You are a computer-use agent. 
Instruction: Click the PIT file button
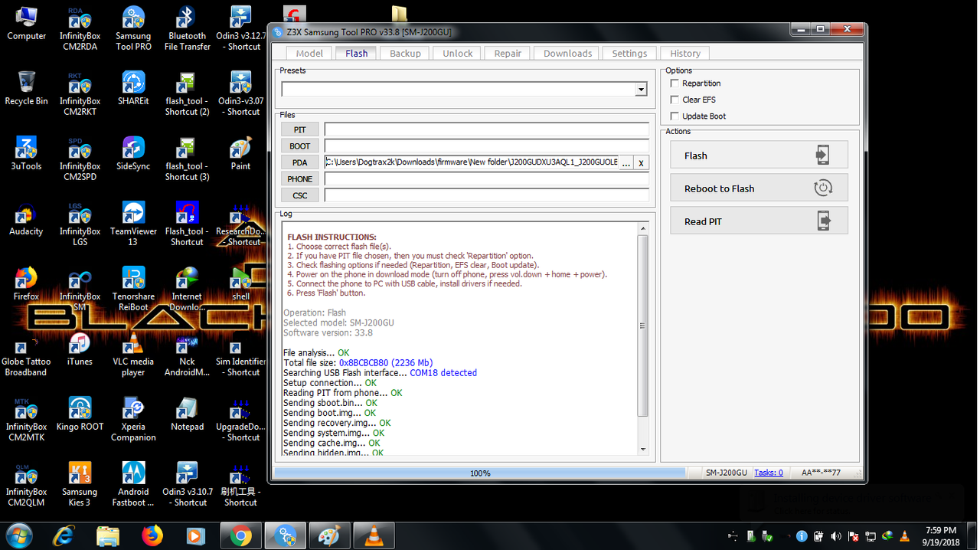(x=300, y=130)
